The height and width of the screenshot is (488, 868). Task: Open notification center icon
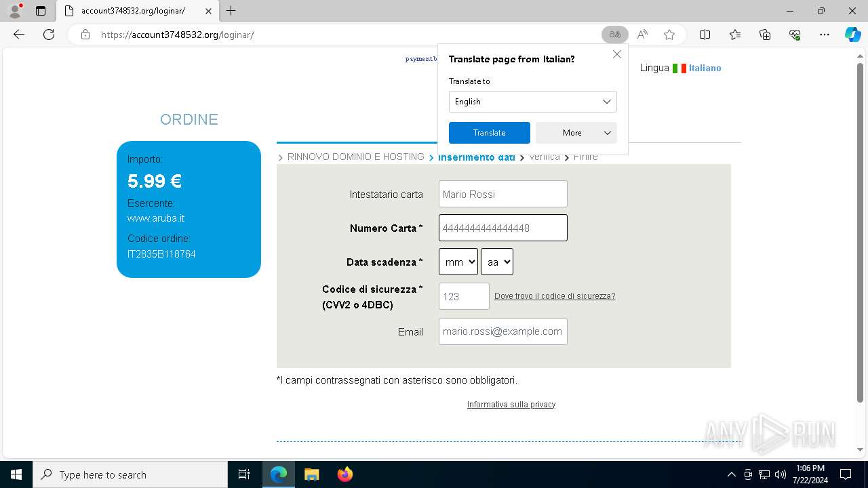click(846, 474)
